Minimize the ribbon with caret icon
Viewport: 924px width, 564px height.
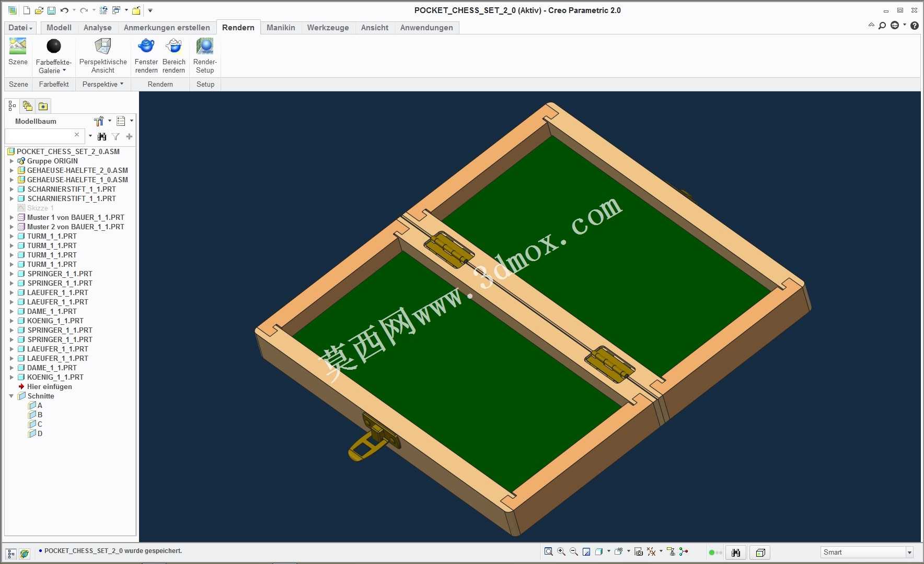871,25
